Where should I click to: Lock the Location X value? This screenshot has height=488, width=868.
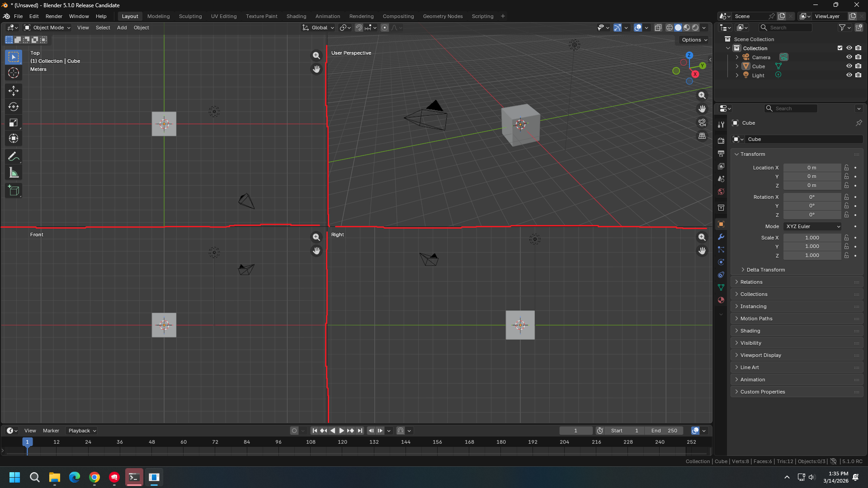pos(847,168)
